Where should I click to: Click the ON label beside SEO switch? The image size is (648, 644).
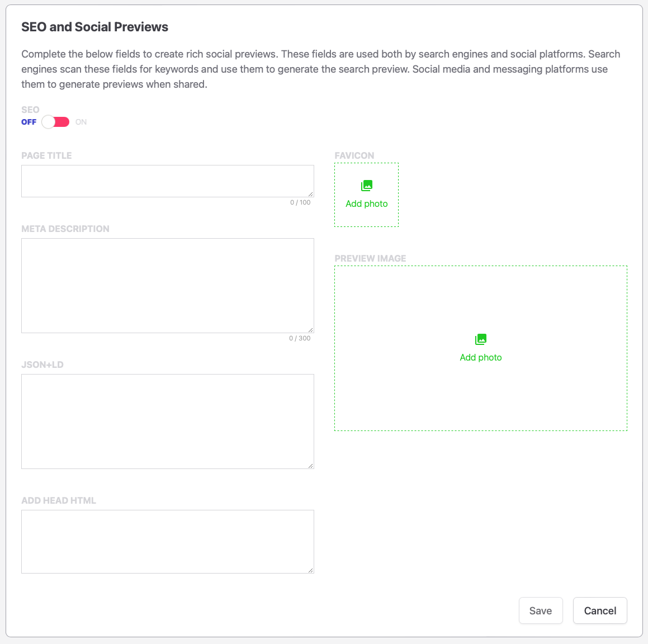[81, 122]
